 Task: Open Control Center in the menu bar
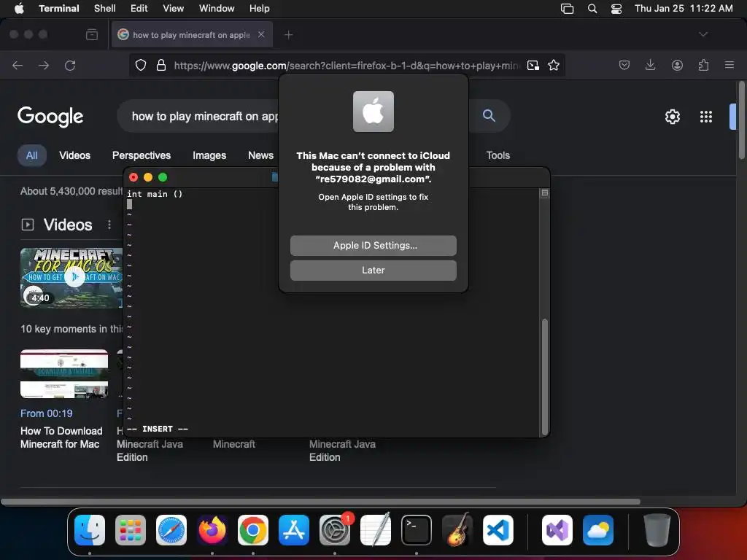tap(616, 9)
